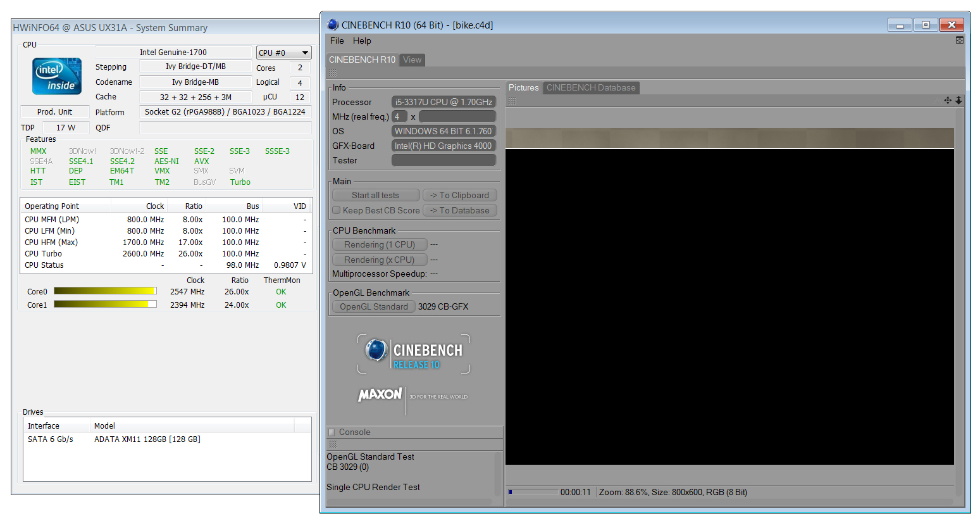
Task: Click the CINEBENCH title bar application icon
Action: coord(333,25)
